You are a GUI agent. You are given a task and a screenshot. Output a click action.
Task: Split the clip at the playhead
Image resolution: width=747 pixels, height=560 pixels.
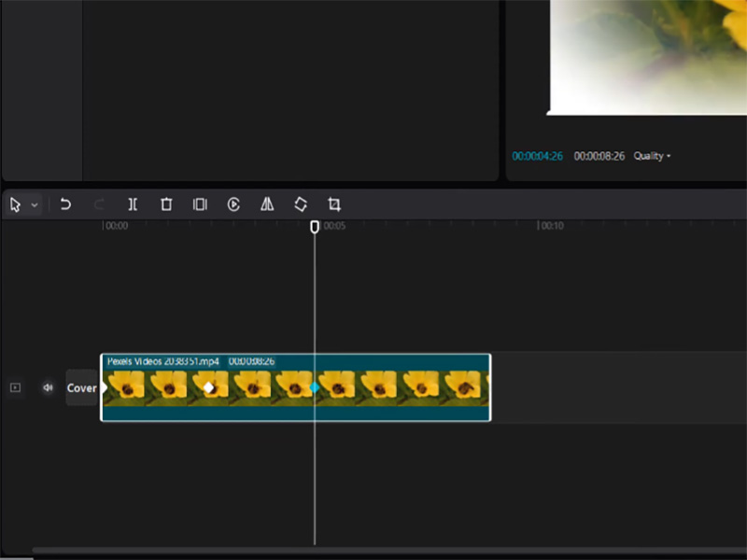(133, 204)
